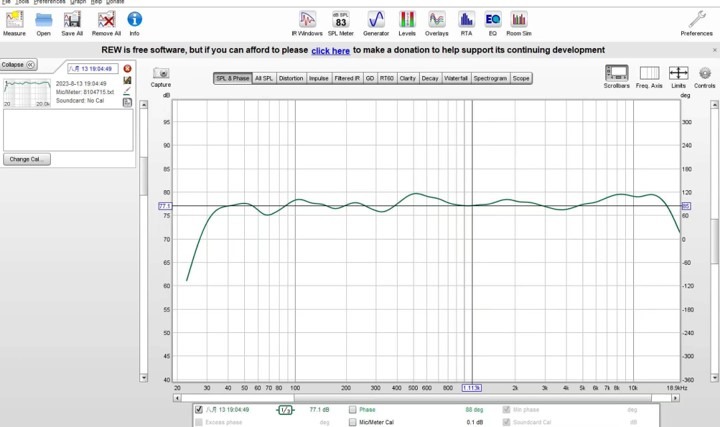Edit the measurement name field 八月 13 19:04:49
The image size is (720, 427).
click(x=93, y=68)
